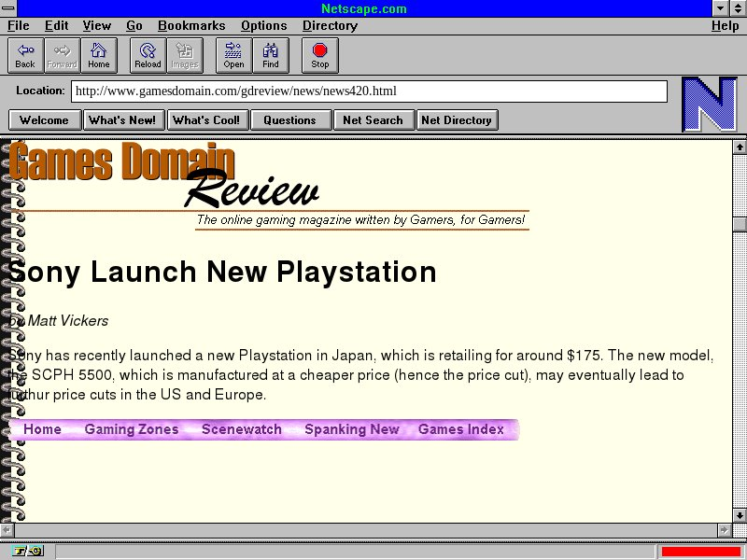The width and height of the screenshot is (747, 560).
Task: Open the Directory menu
Action: (x=329, y=26)
